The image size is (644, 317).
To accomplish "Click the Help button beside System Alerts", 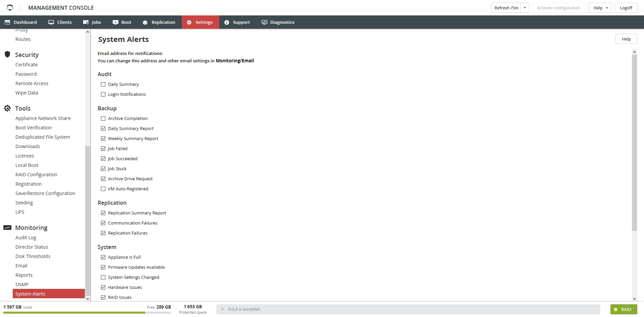I will (626, 39).
